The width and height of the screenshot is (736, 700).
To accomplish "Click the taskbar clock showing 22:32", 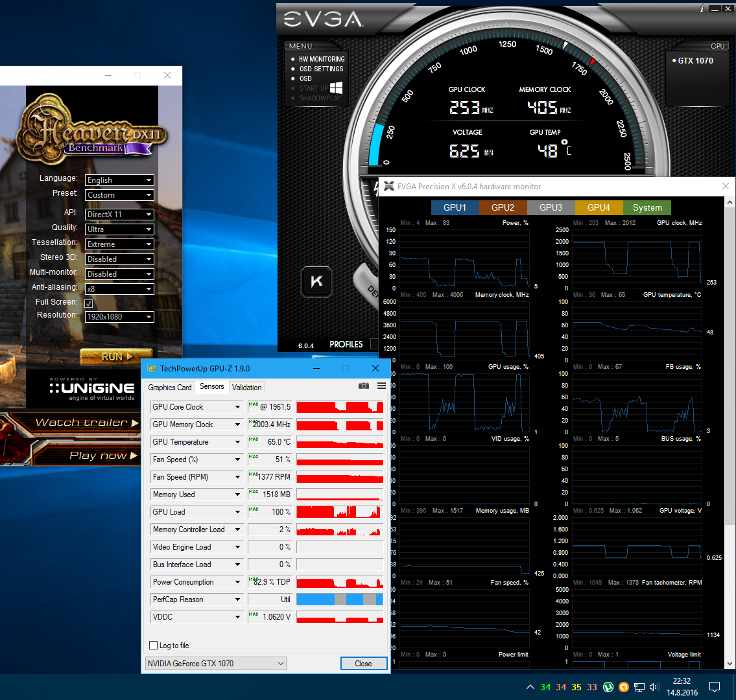I will pos(682,687).
